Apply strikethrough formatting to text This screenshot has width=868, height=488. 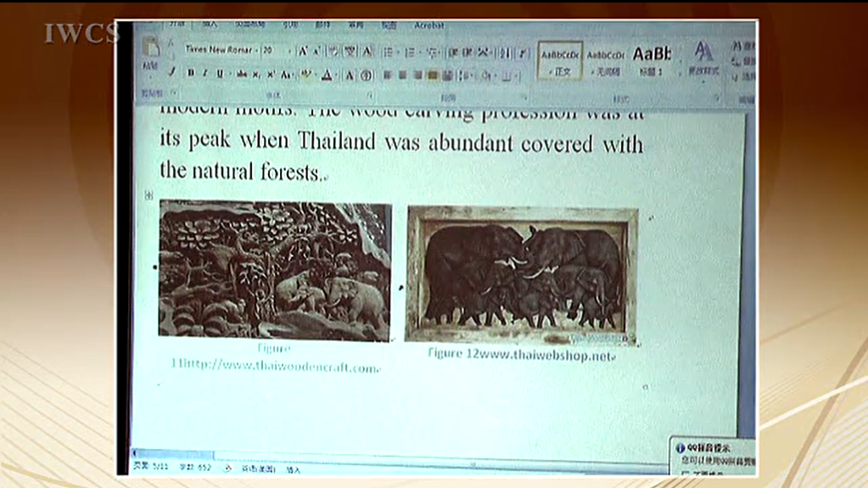coord(242,75)
